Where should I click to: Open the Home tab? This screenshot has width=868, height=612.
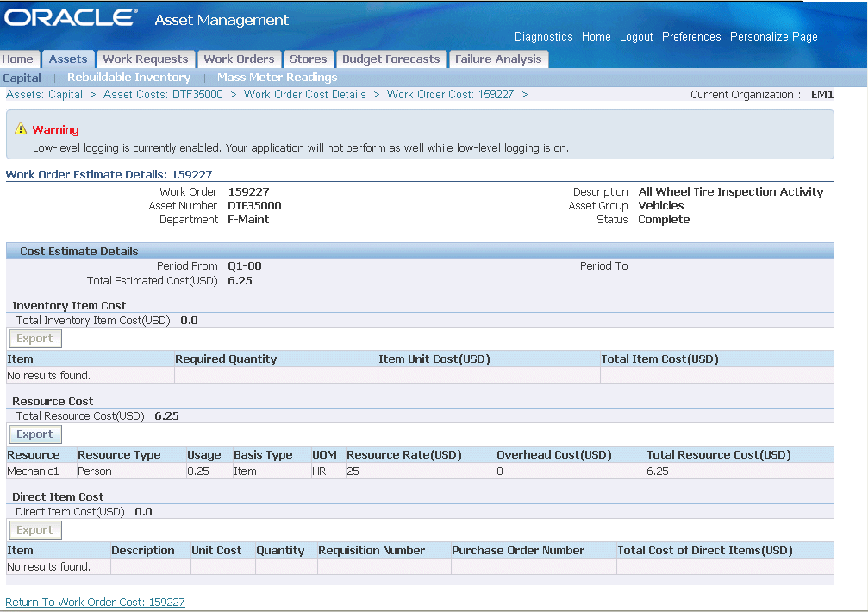18,59
